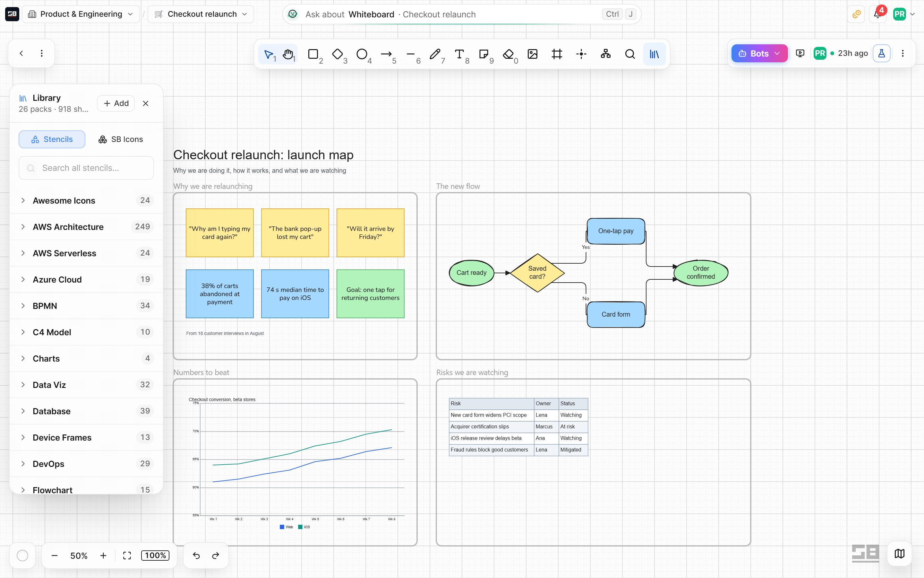Image resolution: width=924 pixels, height=578 pixels.
Task: Zoom out with the minus button
Action: 55,556
